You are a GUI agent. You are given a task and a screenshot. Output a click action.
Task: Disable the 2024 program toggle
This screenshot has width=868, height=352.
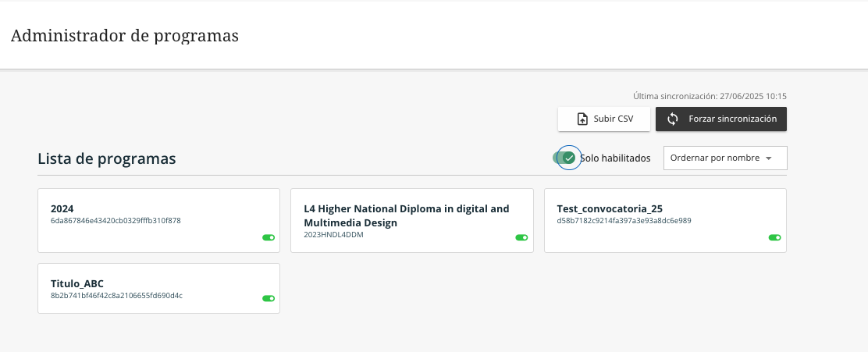click(x=269, y=237)
